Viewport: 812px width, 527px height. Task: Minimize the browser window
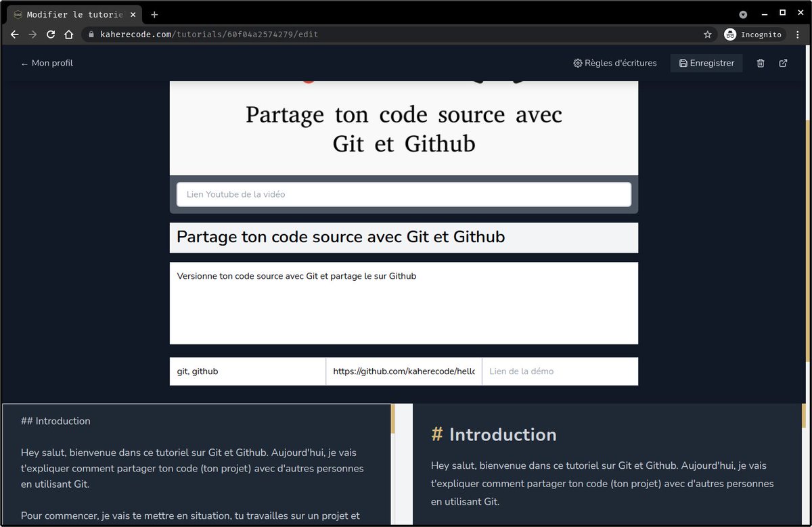point(764,13)
